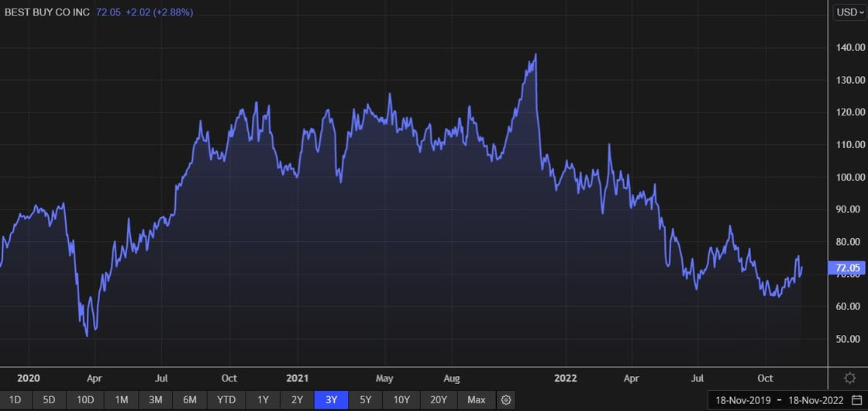Switch chart to 6M range
This screenshot has height=411, width=868.
(x=190, y=400)
